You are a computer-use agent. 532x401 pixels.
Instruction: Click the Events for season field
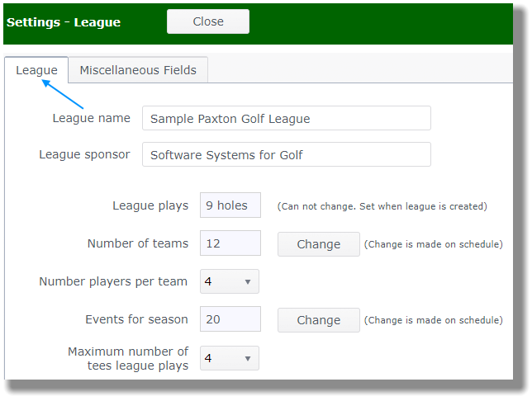(x=230, y=319)
